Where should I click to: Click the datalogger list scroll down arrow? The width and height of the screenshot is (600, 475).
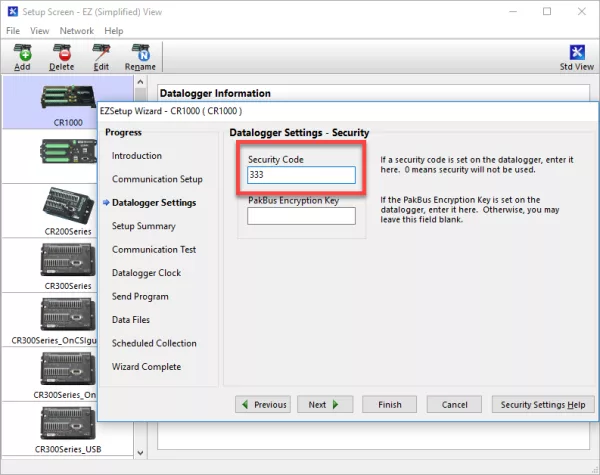pyautogui.click(x=140, y=453)
